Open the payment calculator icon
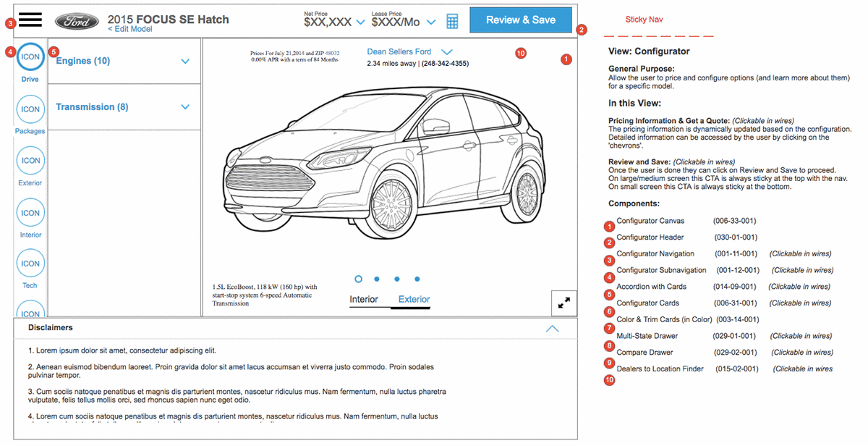Screen dimensions: 868x446 (452, 22)
